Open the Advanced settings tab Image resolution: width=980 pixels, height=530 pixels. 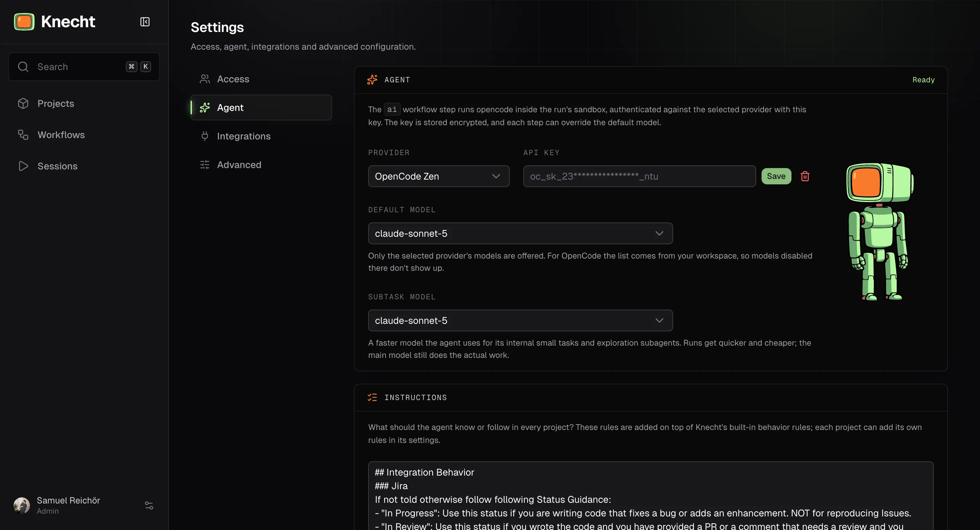(261, 165)
